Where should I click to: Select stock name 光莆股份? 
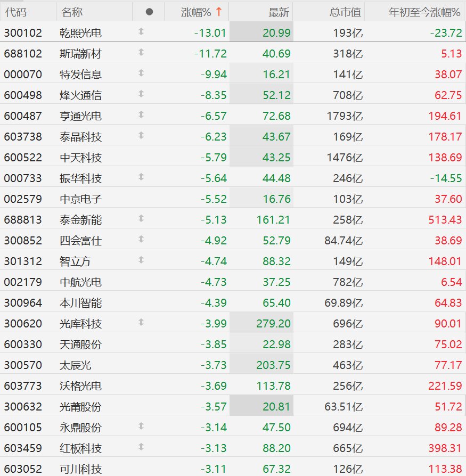(80, 407)
